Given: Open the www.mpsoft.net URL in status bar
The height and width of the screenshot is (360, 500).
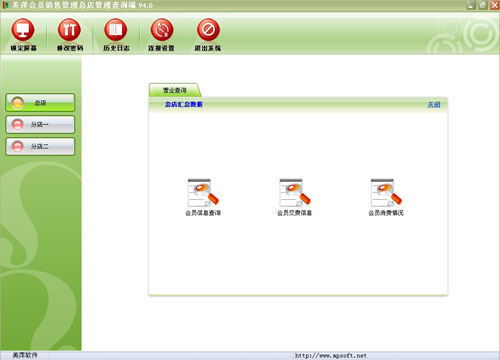Looking at the screenshot, I should click(x=330, y=356).
